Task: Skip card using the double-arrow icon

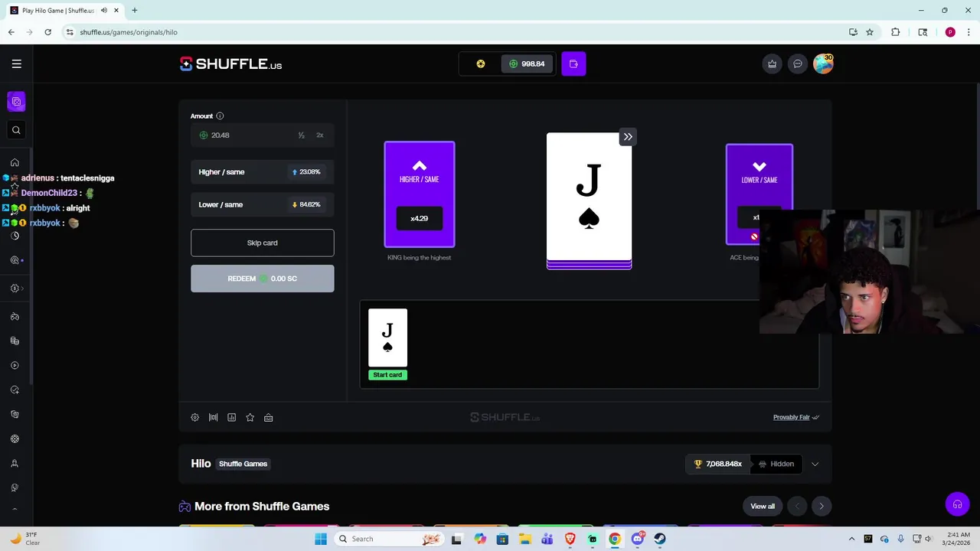Action: 628,137
